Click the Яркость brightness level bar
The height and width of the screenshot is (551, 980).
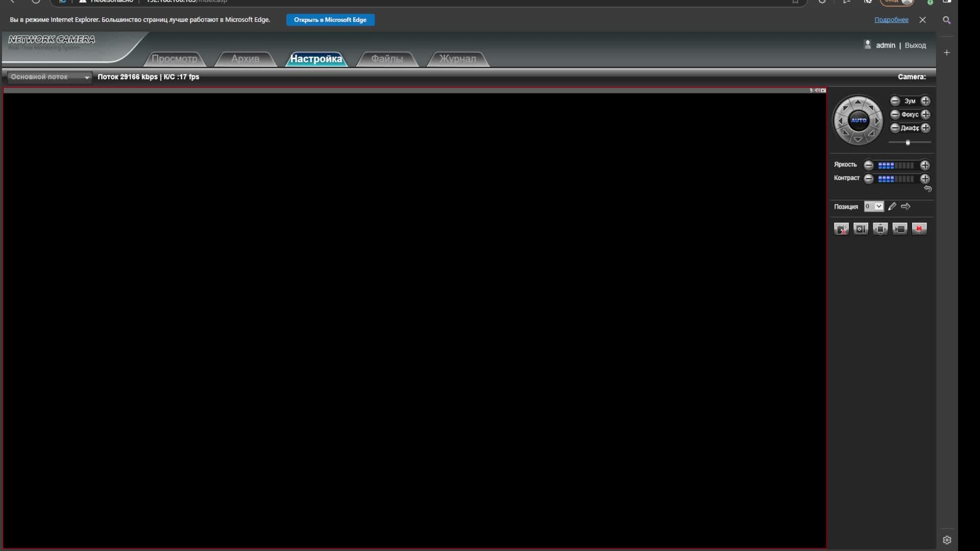click(896, 165)
